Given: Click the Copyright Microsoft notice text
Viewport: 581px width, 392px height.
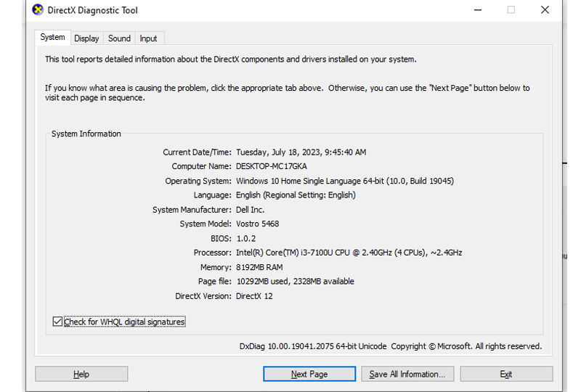Looking at the screenshot, I should [466, 346].
